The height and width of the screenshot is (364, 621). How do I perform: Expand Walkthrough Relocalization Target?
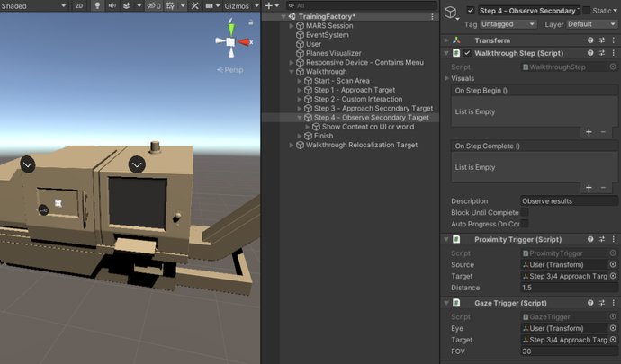point(292,146)
